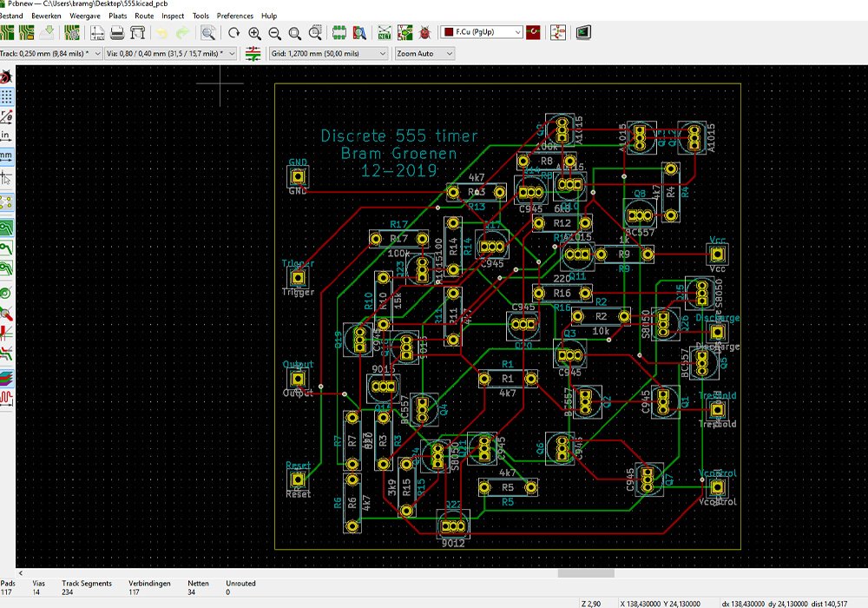
Task: Open the Zoom Auto dropdown
Action: [424, 54]
